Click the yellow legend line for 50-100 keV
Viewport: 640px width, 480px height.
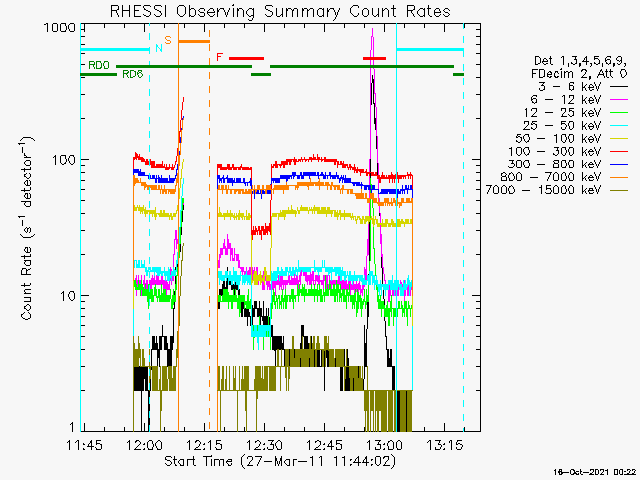pos(619,138)
